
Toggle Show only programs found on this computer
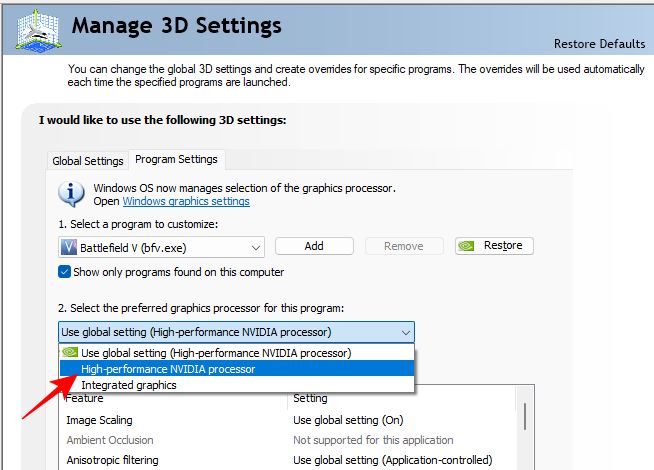tap(65, 272)
